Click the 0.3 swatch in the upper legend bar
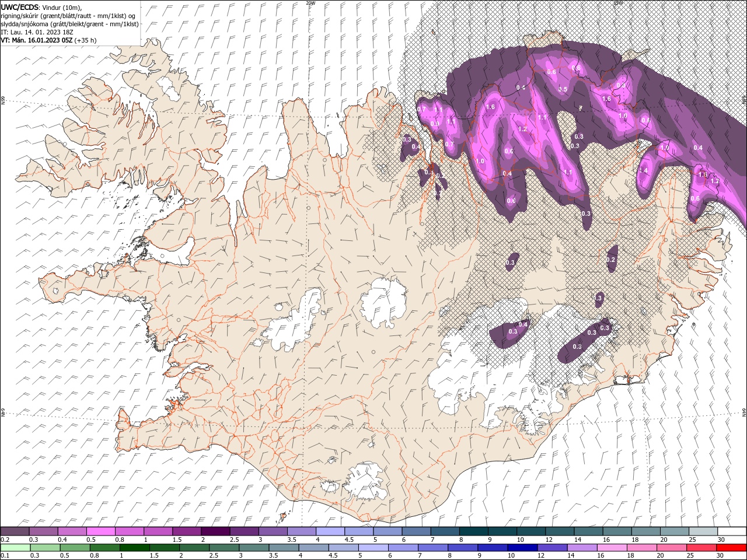The image size is (747, 560). tap(43, 531)
